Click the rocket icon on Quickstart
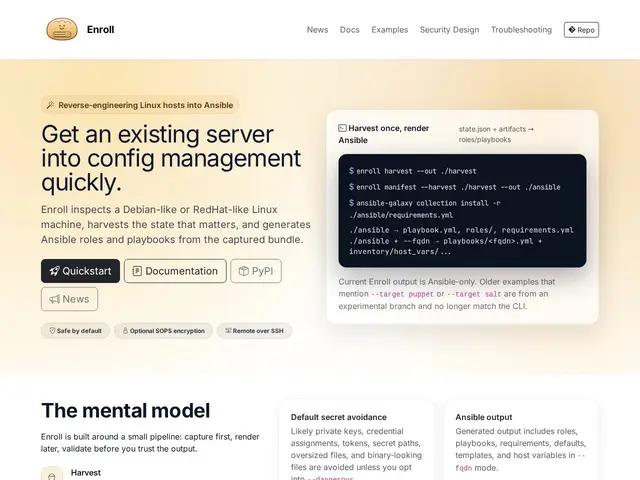 click(54, 271)
